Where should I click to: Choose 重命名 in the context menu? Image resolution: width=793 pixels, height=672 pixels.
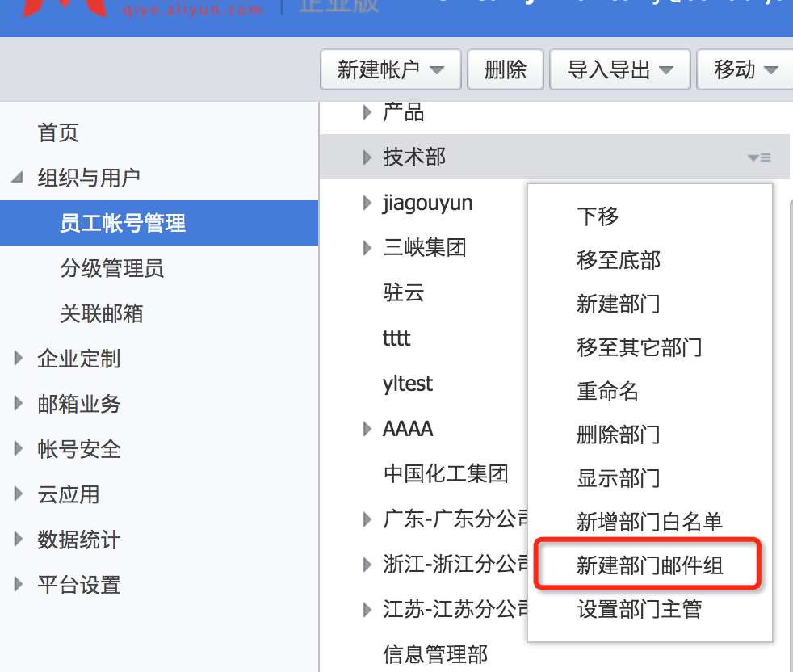[x=607, y=391]
